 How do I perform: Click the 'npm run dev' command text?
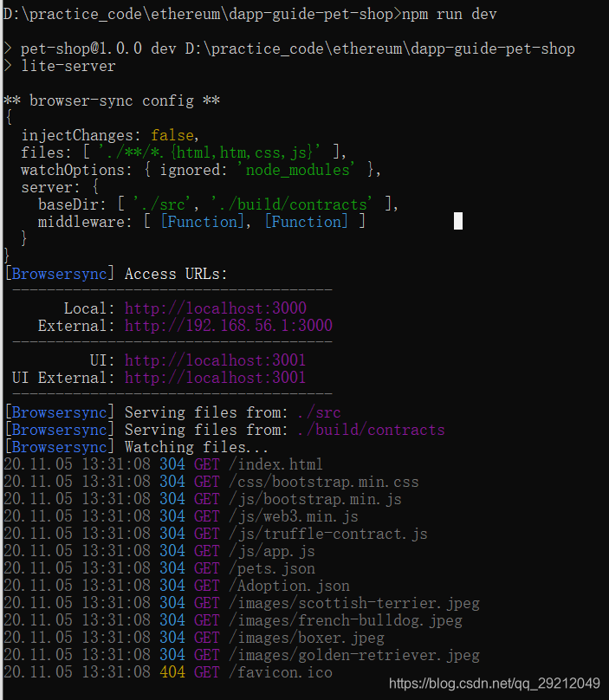coord(449,14)
